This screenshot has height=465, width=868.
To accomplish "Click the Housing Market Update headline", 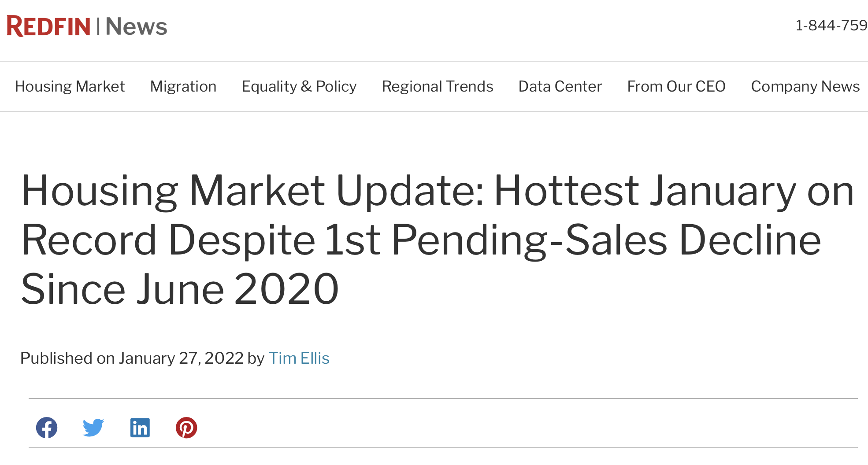I will (x=438, y=240).
